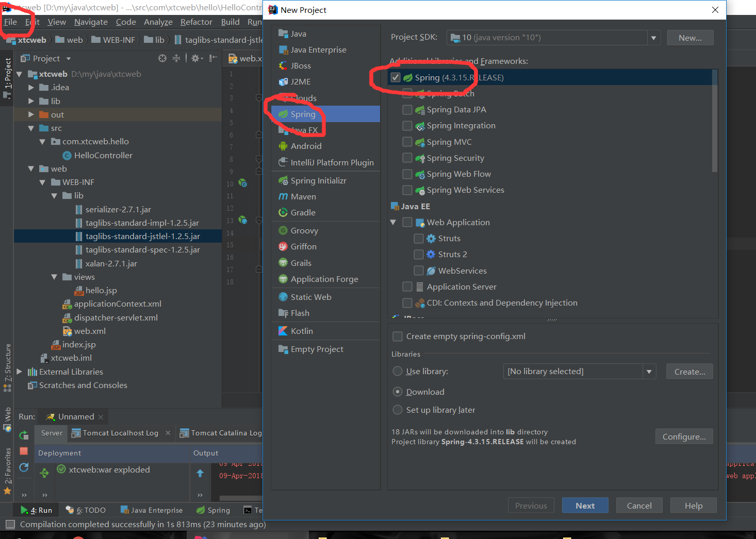Select the Use library radio button

398,371
